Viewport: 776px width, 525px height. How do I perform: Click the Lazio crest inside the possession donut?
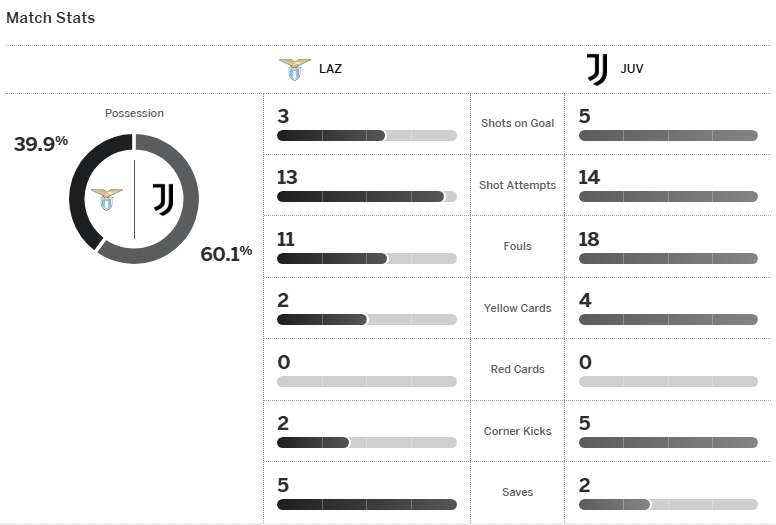tap(106, 198)
